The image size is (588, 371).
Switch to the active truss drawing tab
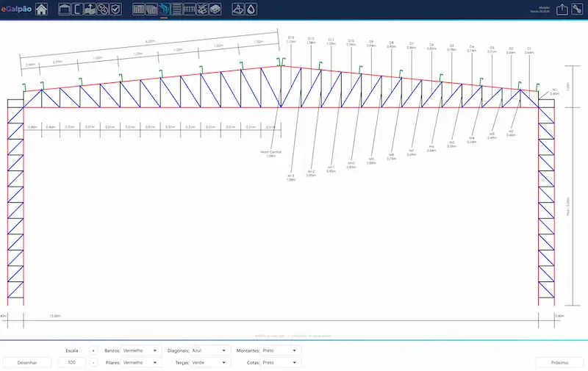point(164,10)
